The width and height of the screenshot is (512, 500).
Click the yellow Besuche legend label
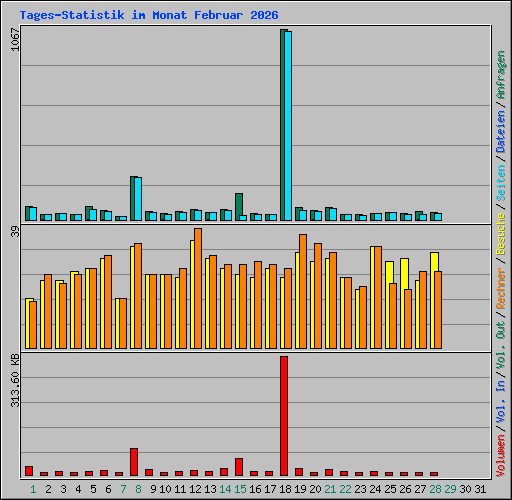pos(501,234)
